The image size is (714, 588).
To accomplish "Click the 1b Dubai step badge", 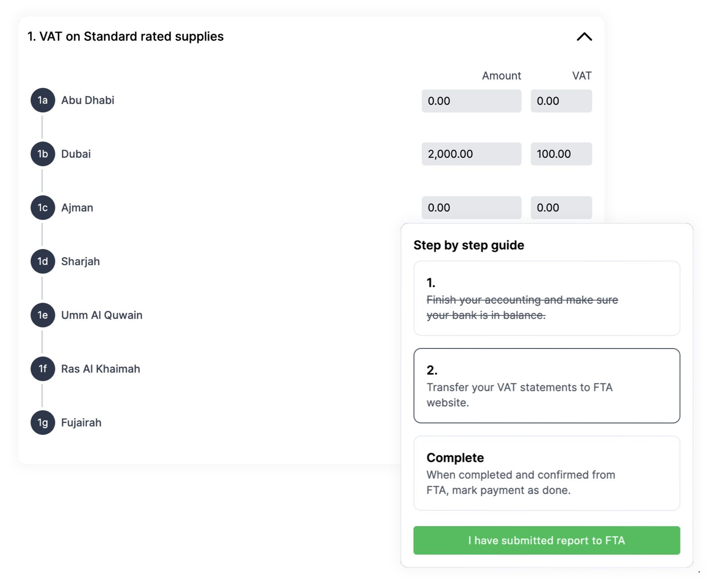I will click(x=42, y=154).
